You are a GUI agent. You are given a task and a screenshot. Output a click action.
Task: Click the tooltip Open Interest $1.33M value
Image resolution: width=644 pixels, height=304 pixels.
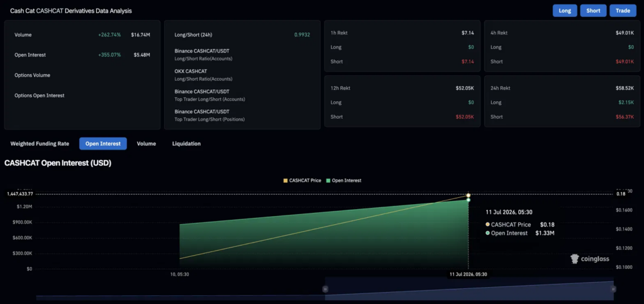(x=545, y=233)
